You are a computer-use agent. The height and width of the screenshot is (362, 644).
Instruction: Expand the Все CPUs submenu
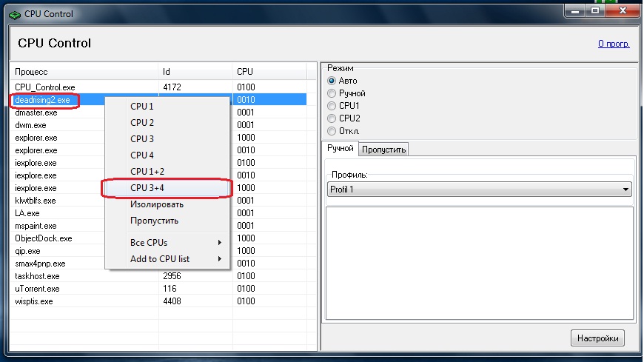(167, 242)
